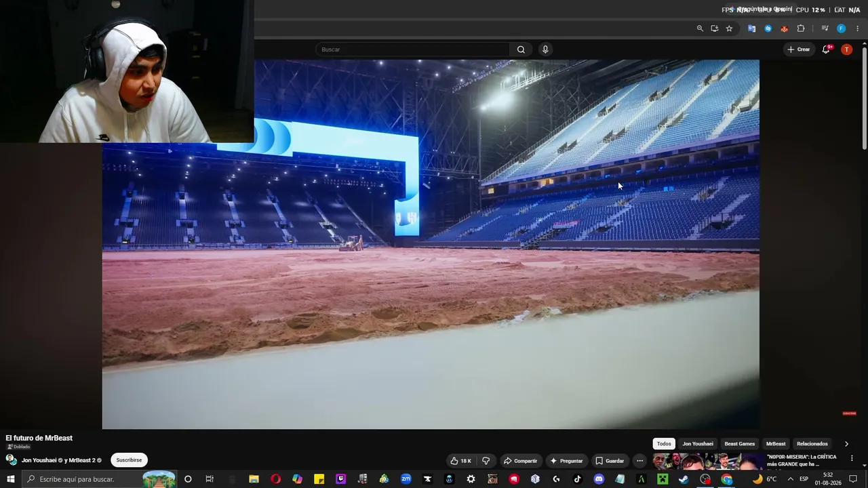Screen dimensions: 868x488
Task: Open the Windows Start menu
Action: (x=10, y=479)
